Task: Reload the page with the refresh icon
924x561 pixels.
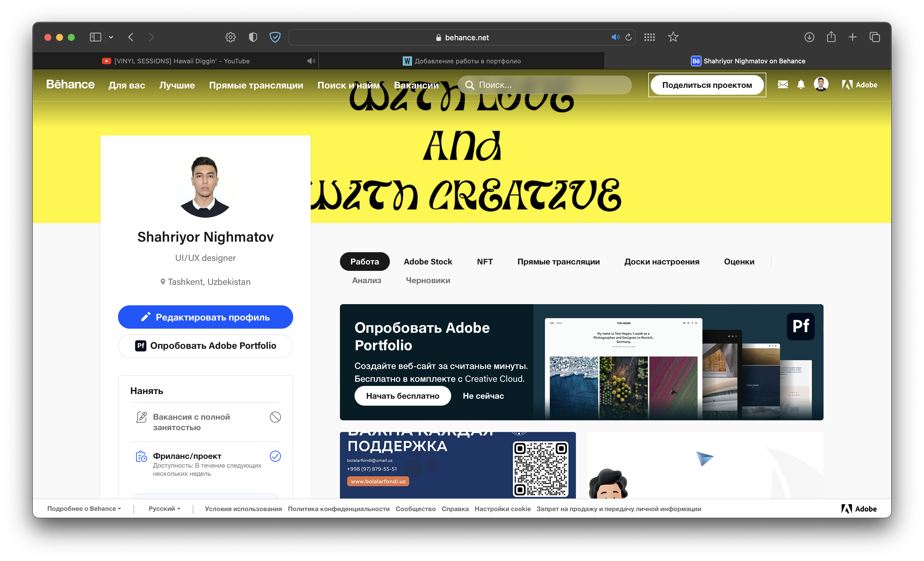Action: [x=628, y=37]
